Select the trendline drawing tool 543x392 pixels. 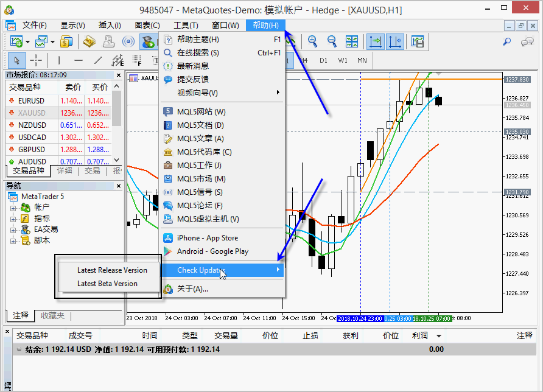coord(98,61)
